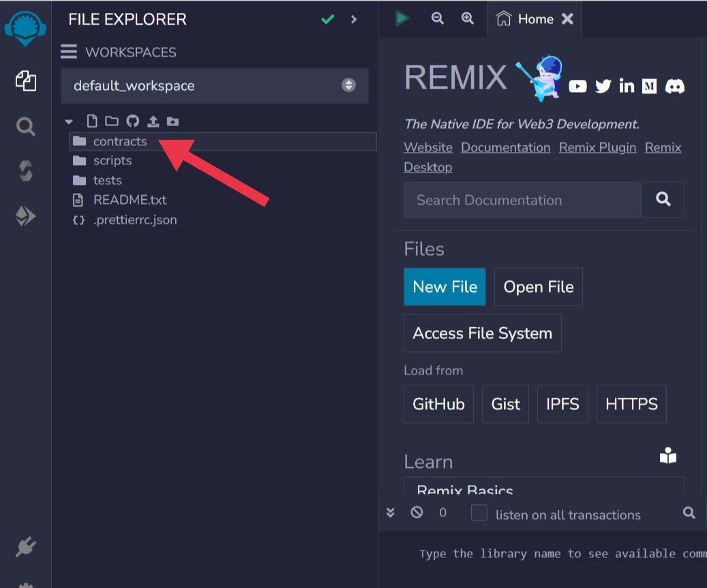
Task: Load from Gist button
Action: pos(505,404)
